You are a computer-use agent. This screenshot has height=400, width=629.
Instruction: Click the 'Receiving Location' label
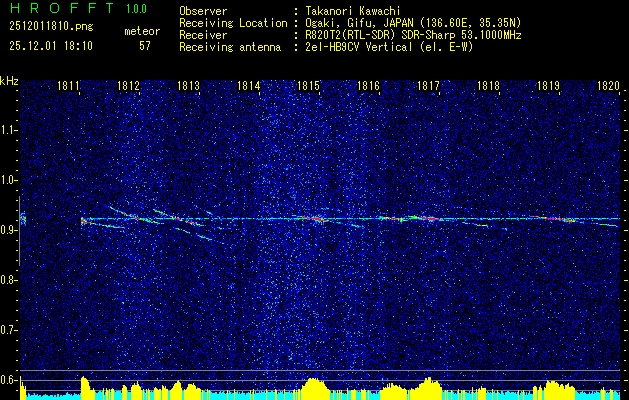pos(233,23)
